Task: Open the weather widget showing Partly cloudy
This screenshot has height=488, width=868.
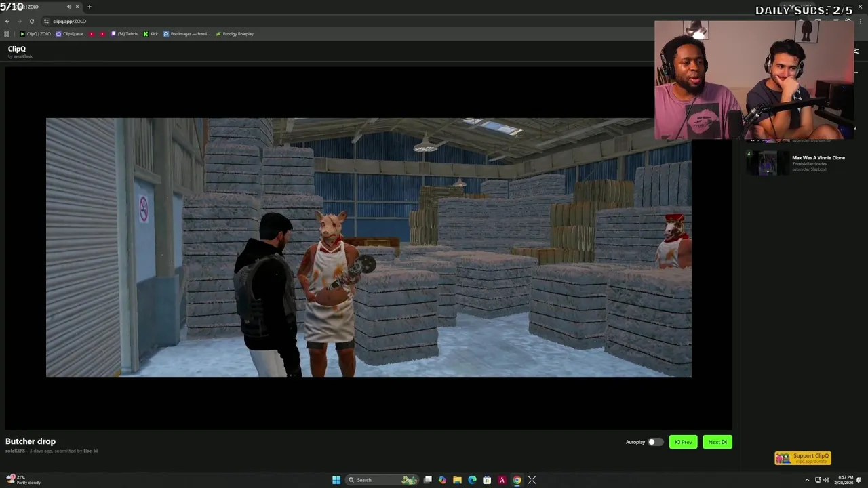Action: click(x=24, y=480)
